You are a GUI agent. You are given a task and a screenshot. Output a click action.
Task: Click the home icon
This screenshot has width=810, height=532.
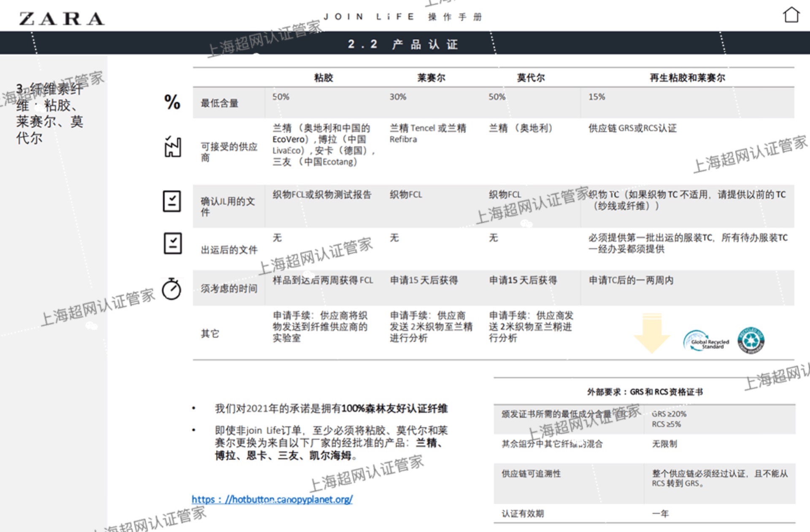click(791, 15)
